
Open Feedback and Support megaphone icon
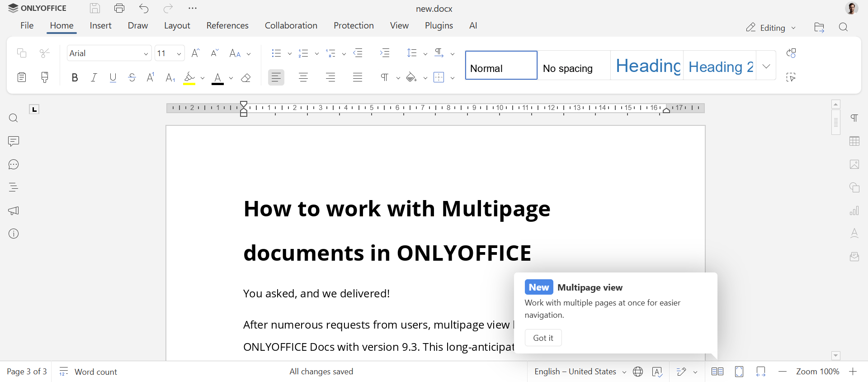(x=14, y=210)
